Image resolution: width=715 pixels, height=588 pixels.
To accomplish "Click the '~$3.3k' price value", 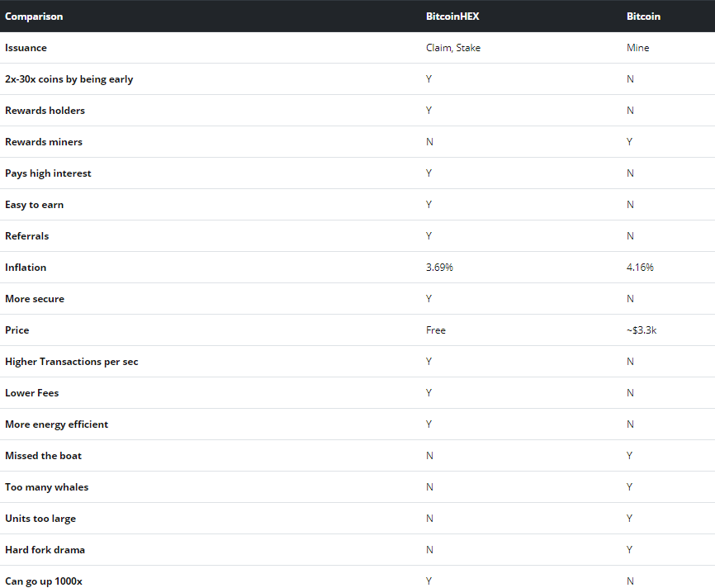I will pos(642,330).
